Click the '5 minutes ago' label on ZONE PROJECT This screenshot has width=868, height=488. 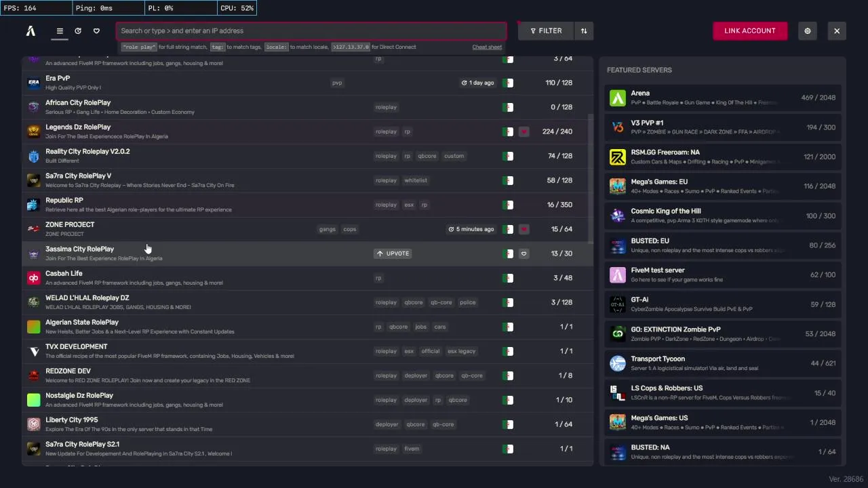tap(471, 229)
